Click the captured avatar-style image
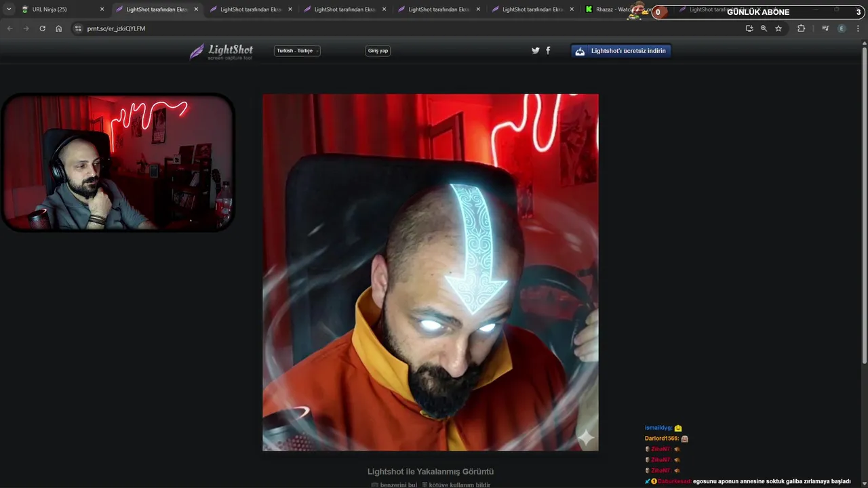868x488 pixels. [x=431, y=272]
